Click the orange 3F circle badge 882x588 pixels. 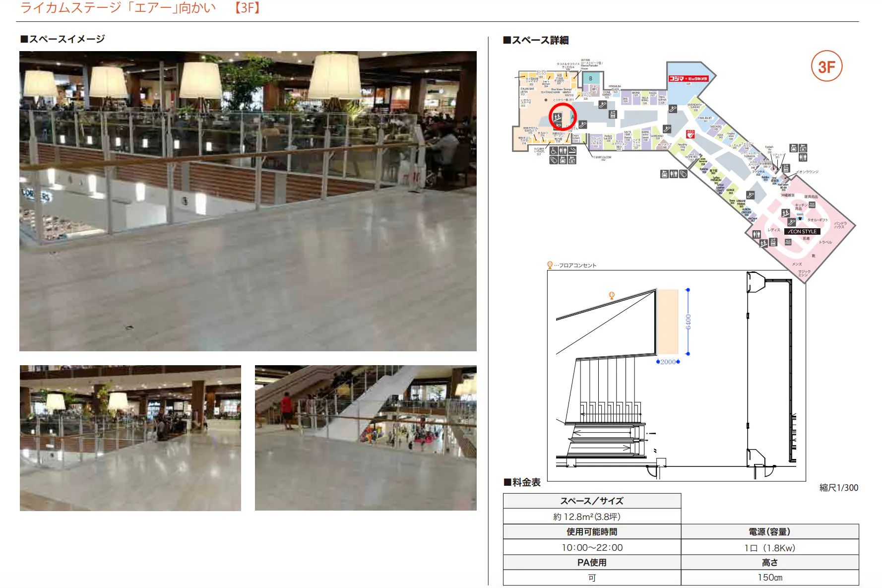826,66
